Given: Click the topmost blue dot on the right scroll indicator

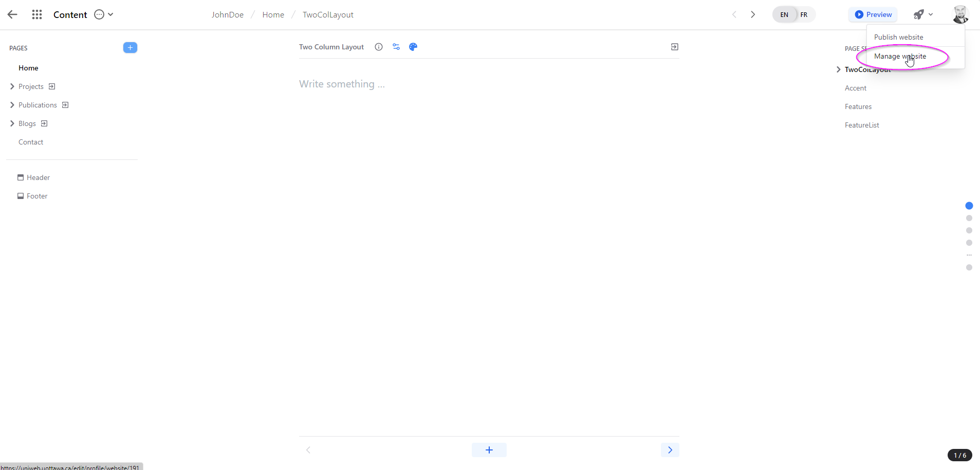Looking at the screenshot, I should [x=969, y=205].
